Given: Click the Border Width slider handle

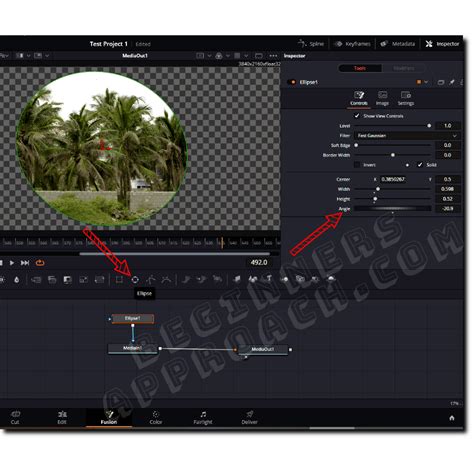Looking at the screenshot, I should pyautogui.click(x=393, y=155).
